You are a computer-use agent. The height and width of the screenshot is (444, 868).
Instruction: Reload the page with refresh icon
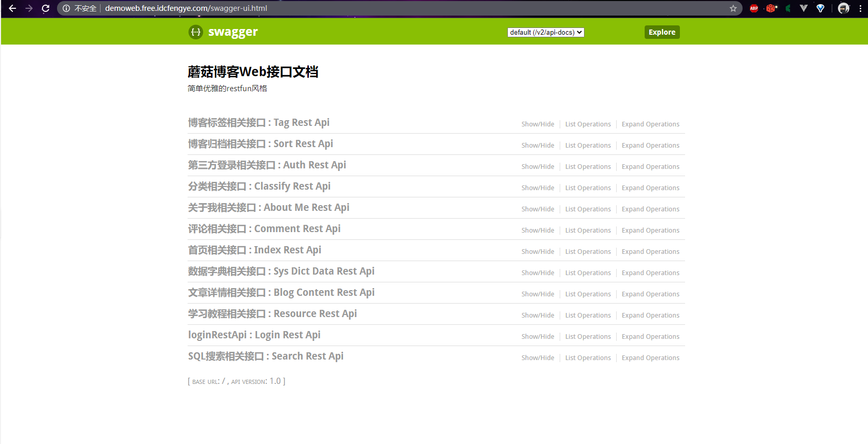(x=46, y=8)
